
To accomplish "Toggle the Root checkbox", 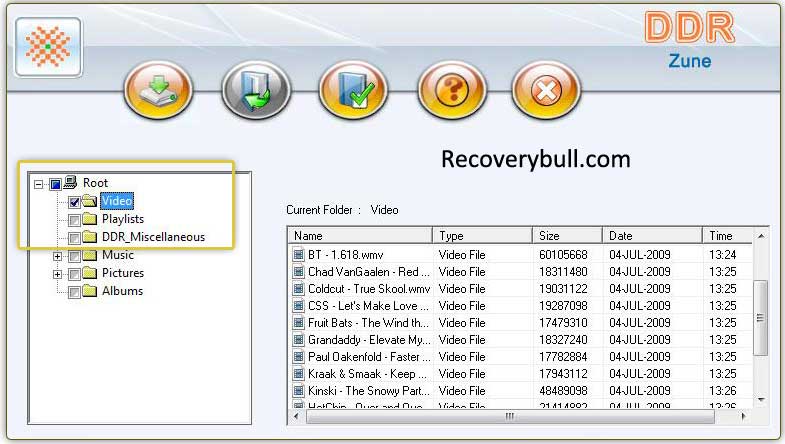I will coord(55,184).
